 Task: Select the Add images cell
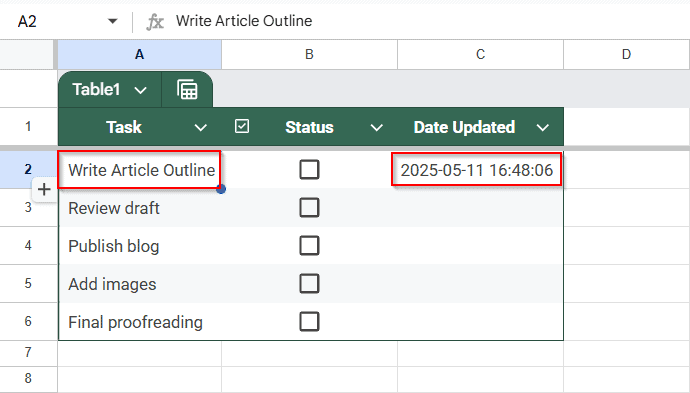tap(140, 284)
